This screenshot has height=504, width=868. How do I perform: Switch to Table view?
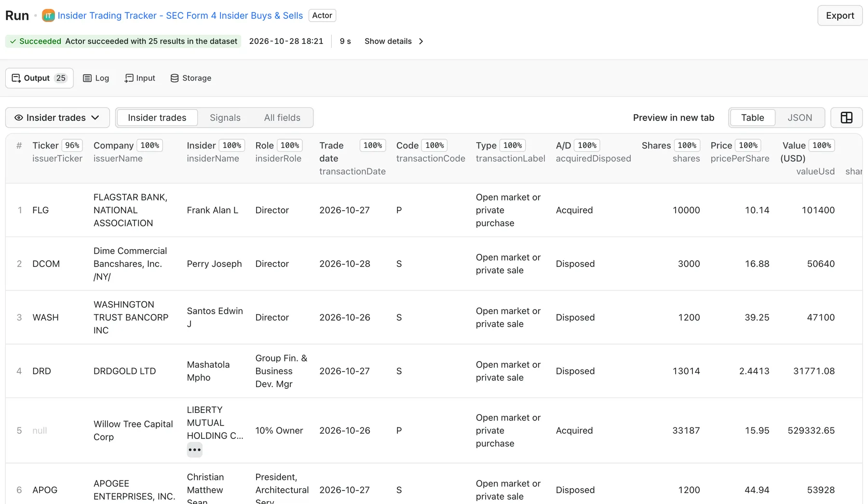pos(753,118)
